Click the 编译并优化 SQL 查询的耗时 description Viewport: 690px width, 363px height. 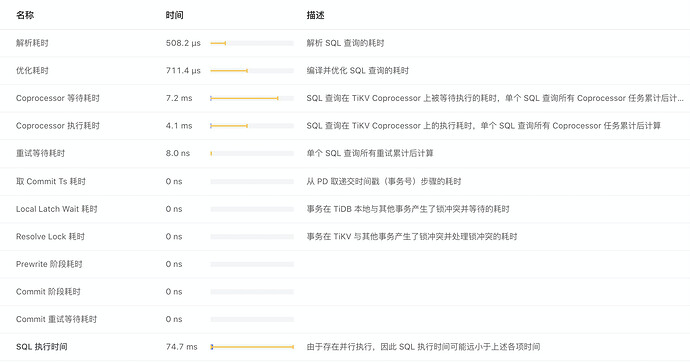pos(358,70)
